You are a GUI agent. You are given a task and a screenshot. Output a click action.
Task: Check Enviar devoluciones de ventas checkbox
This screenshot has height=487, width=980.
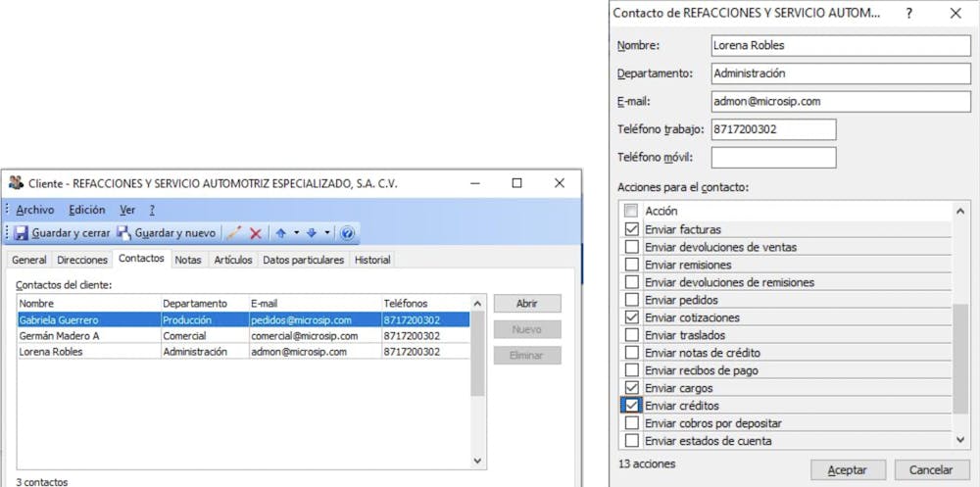pyautogui.click(x=631, y=247)
